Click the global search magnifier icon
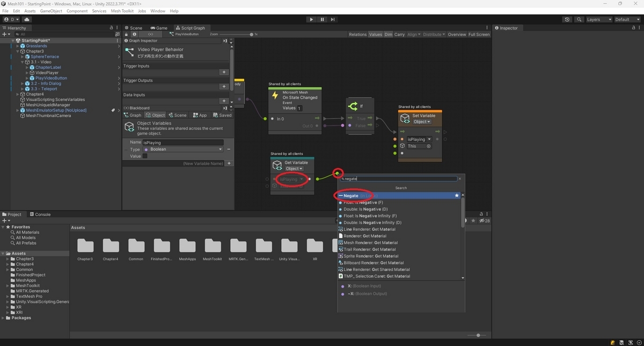 pyautogui.click(x=579, y=19)
